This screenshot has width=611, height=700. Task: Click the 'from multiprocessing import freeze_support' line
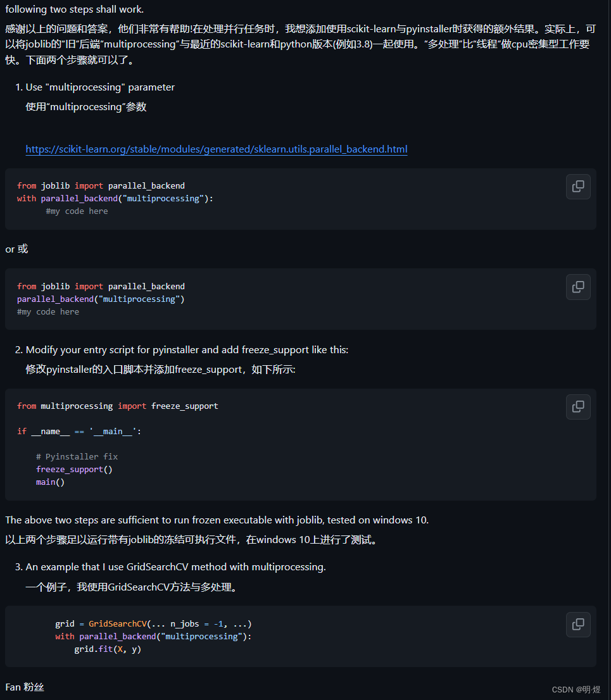(118, 406)
